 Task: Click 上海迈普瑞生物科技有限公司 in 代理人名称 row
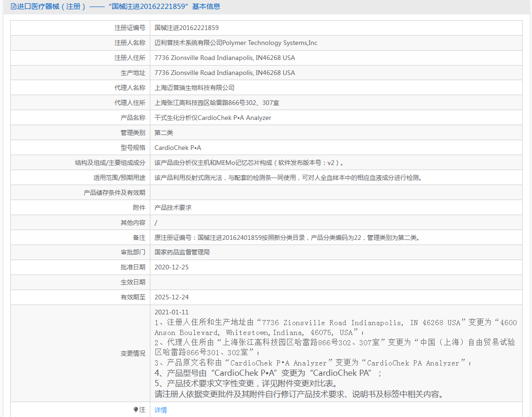click(194, 88)
